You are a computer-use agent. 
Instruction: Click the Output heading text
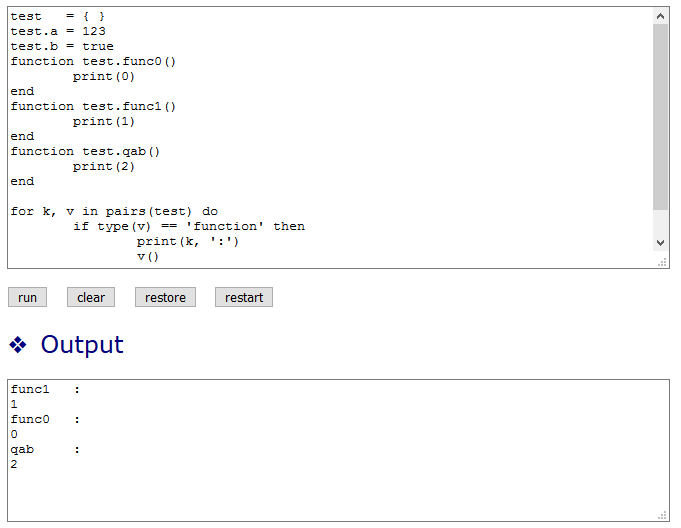pos(82,345)
